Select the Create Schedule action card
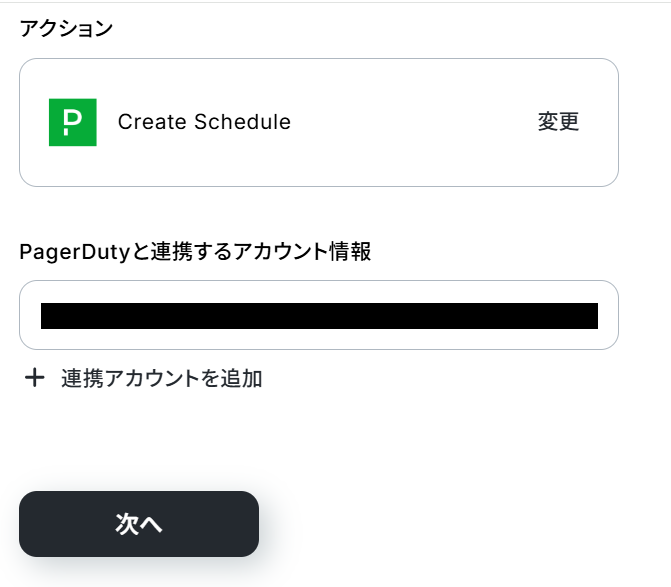Viewport: 671px width, 587px height. coord(319,122)
